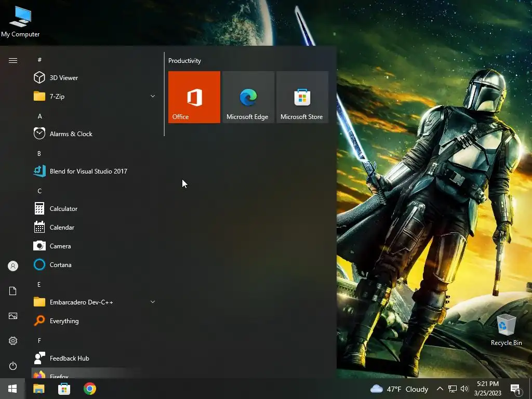This screenshot has height=399, width=532.
Task: Open File Explorer from the taskbar
Action: pos(38,389)
